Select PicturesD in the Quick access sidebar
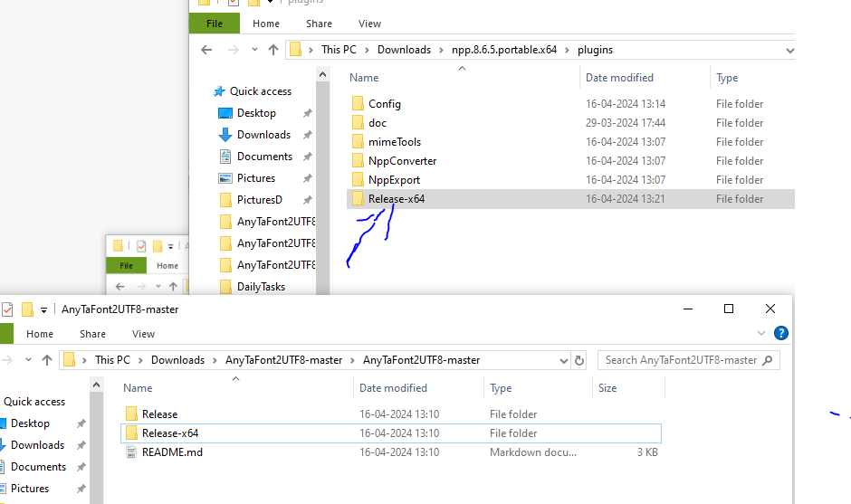 (x=259, y=200)
